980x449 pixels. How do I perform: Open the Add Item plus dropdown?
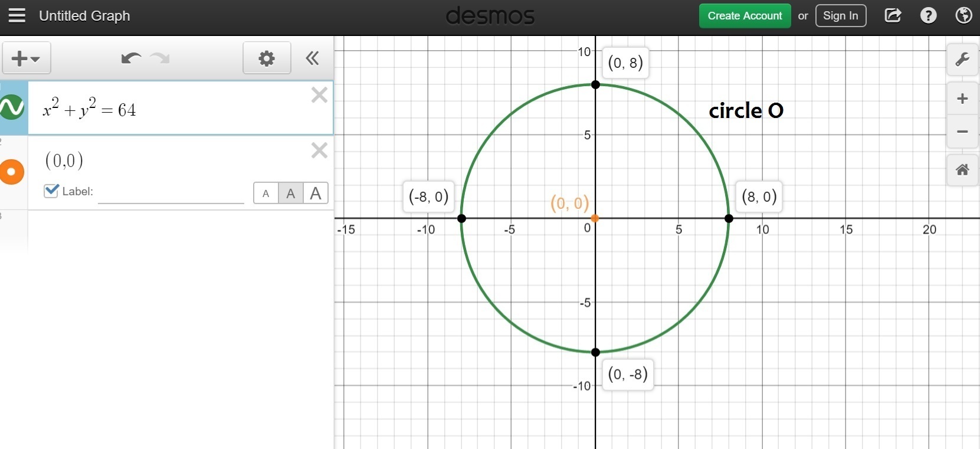[27, 58]
